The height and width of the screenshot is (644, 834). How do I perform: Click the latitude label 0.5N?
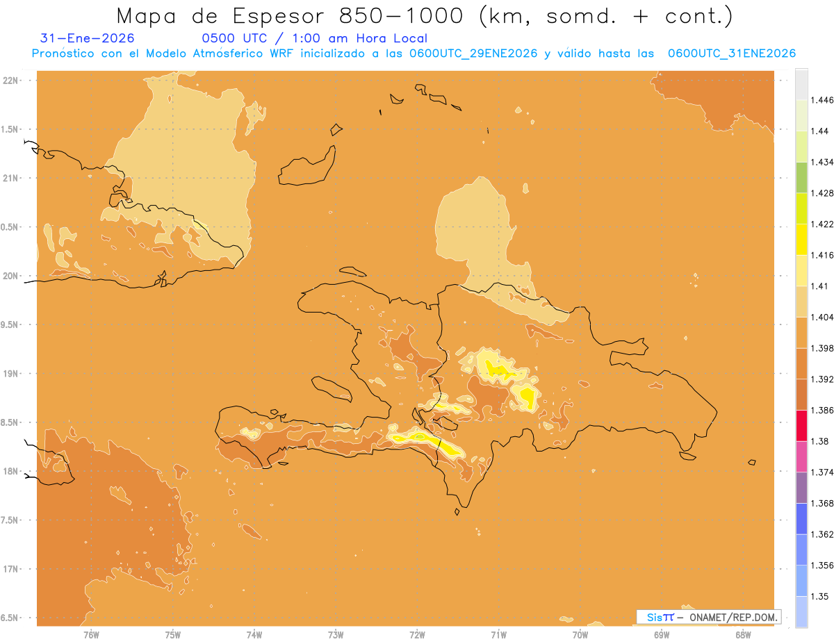click(x=10, y=227)
